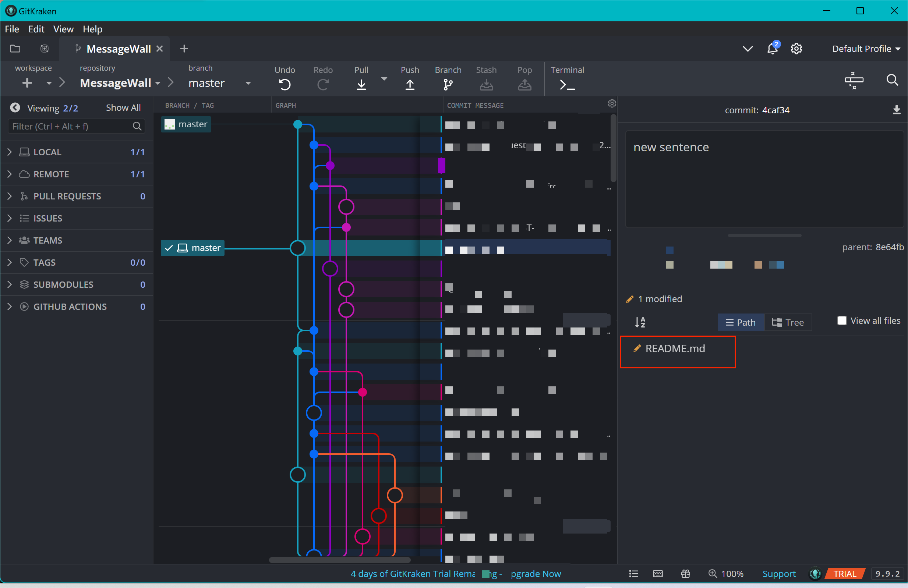Viewport: 908px width, 588px height.
Task: Open the search magnifier in toolbar
Action: [892, 80]
